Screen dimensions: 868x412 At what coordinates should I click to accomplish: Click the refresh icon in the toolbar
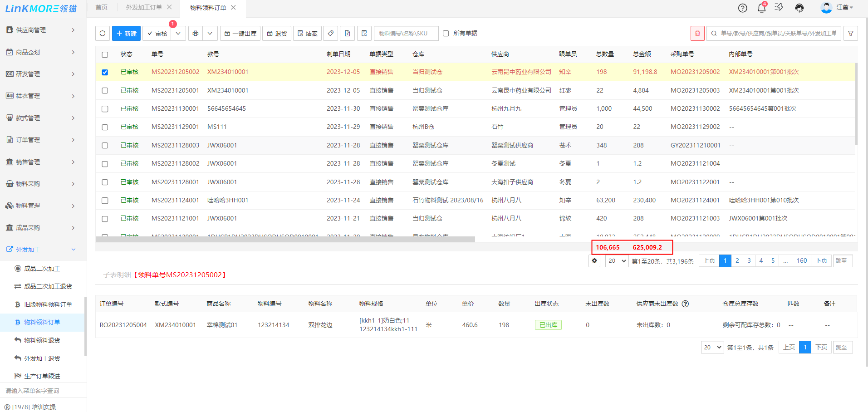tap(103, 33)
